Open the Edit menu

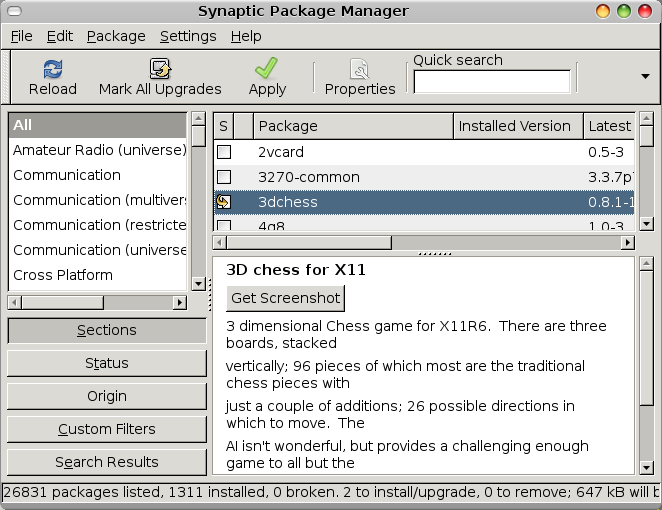click(x=60, y=36)
